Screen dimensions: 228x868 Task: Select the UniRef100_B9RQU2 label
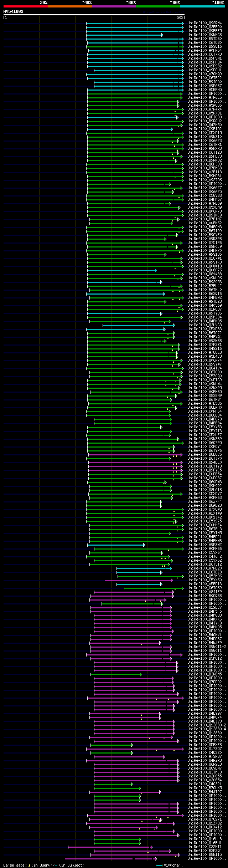(x=204, y=121)
